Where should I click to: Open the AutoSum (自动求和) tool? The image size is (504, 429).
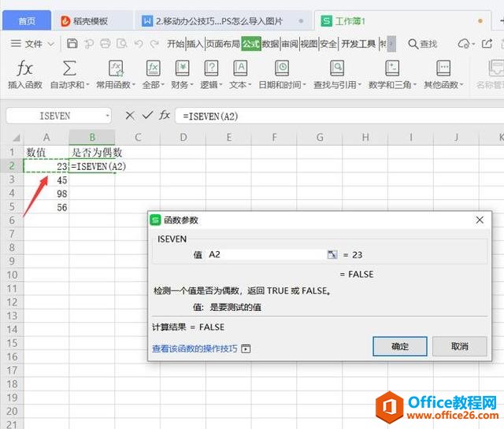tap(69, 75)
